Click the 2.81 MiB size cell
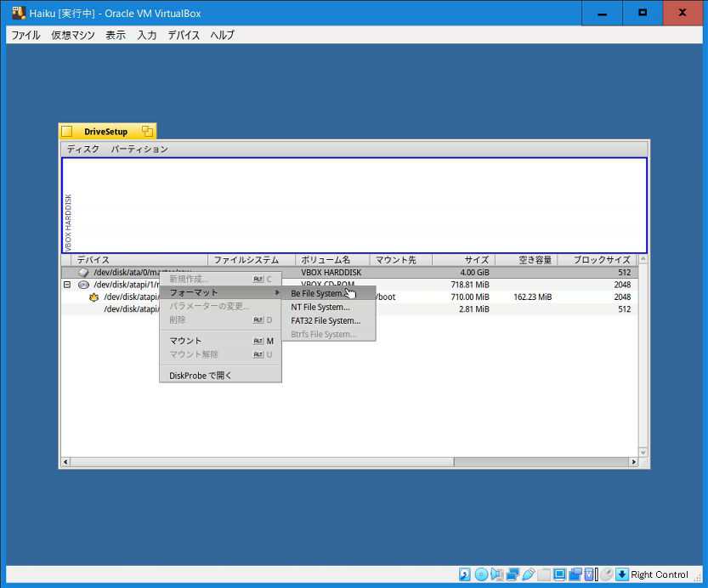Screen dimensions: 708x588 [474, 309]
